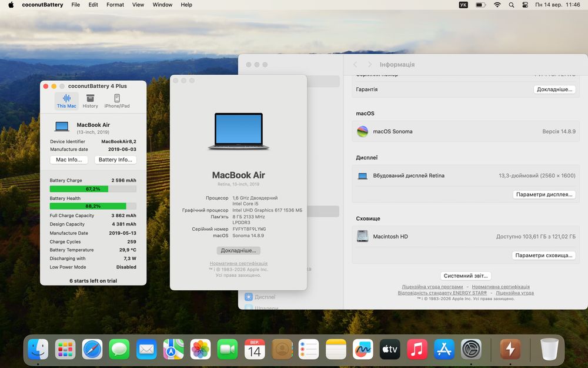Screen dimensions: 588x368
Task: Switch to This Mac tab
Action: [66, 101]
